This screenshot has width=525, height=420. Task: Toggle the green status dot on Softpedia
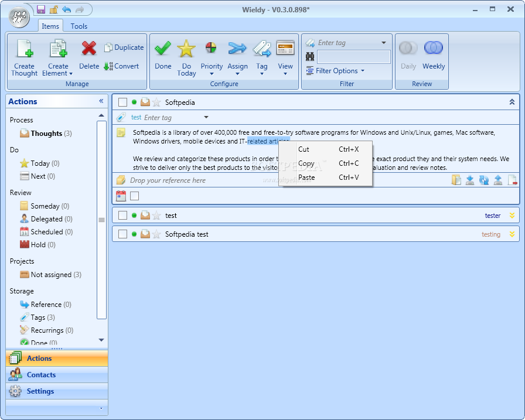click(x=134, y=102)
